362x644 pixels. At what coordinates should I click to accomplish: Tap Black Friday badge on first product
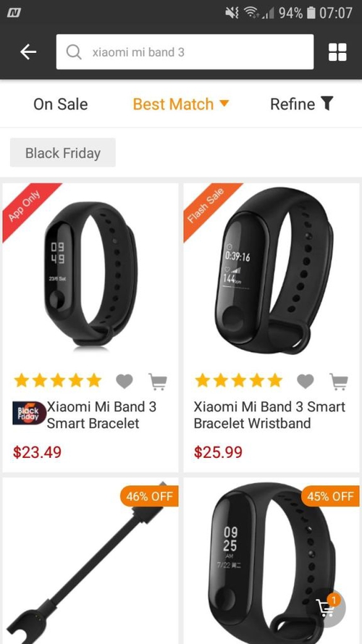click(29, 413)
